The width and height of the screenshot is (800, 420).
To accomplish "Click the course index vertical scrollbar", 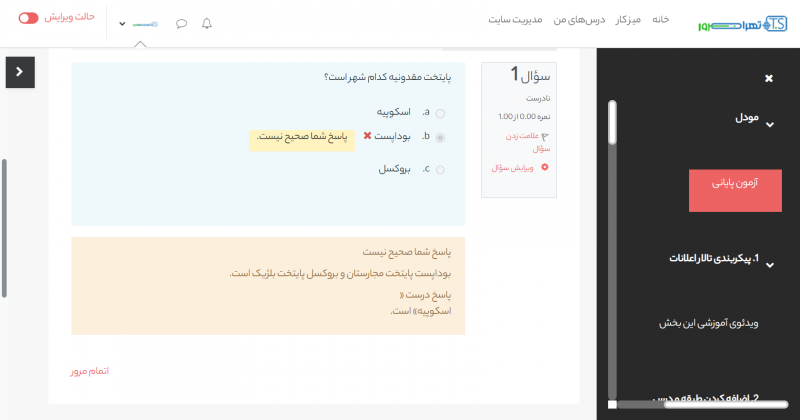I will pyautogui.click(x=612, y=250).
